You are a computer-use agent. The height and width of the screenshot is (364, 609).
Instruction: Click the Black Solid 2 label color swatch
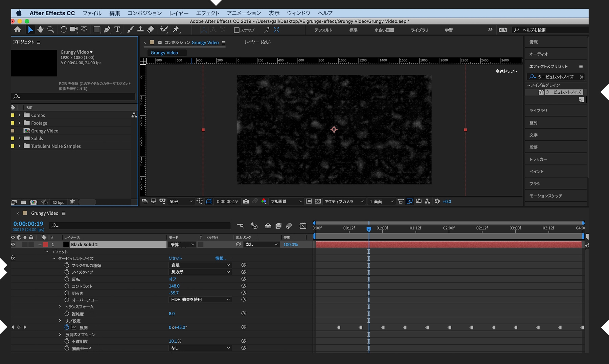45,245
